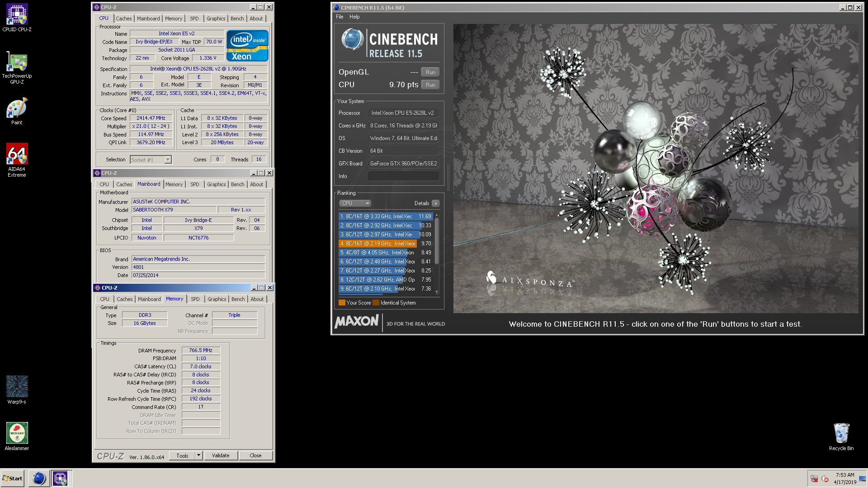This screenshot has height=488, width=868.
Task: Click the top CPU-Z window title icon
Action: [97, 7]
